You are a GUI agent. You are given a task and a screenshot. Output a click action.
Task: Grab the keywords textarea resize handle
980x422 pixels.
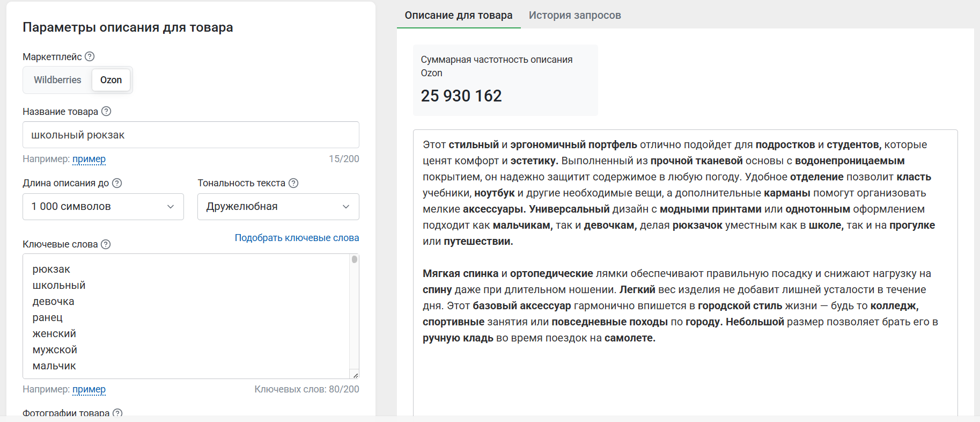(355, 375)
